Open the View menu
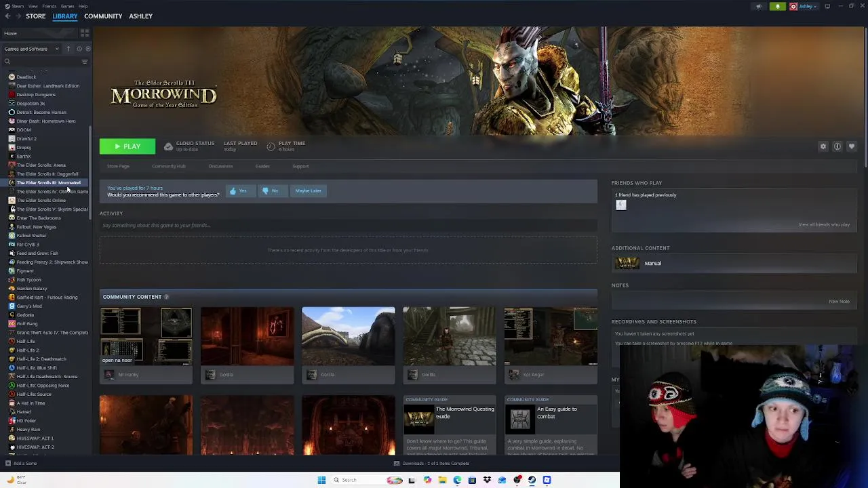 click(33, 6)
